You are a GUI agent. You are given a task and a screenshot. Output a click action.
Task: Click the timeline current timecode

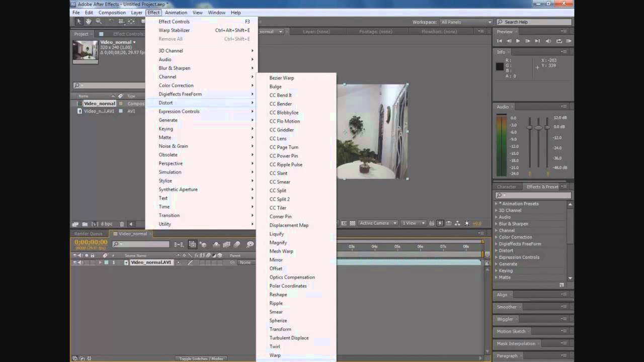click(x=91, y=242)
